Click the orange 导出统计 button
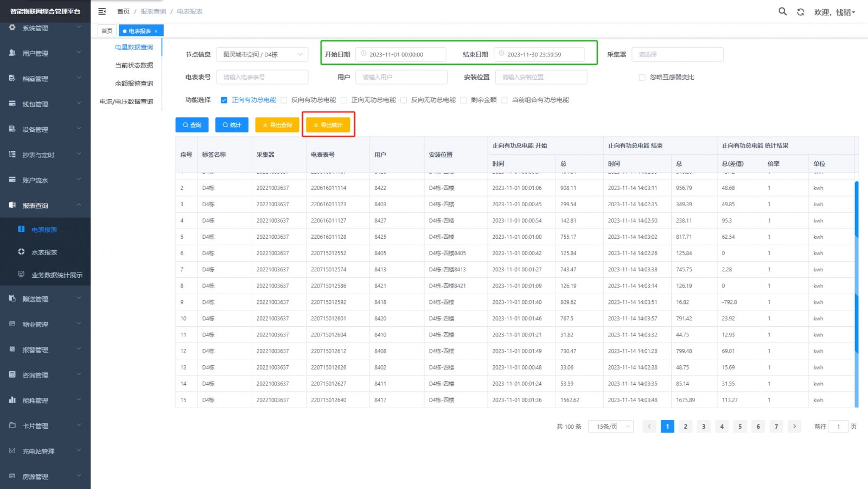Screen dimensions: 868x489 coord(328,125)
